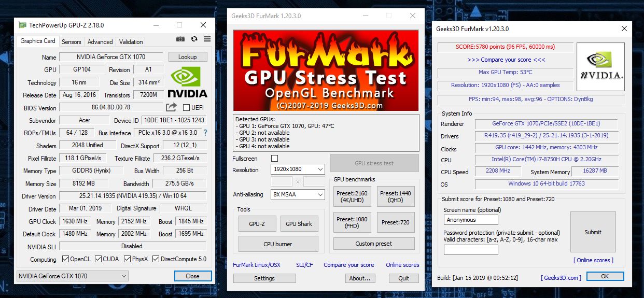Open the GPU-Z hamburger menu icon

click(x=207, y=39)
